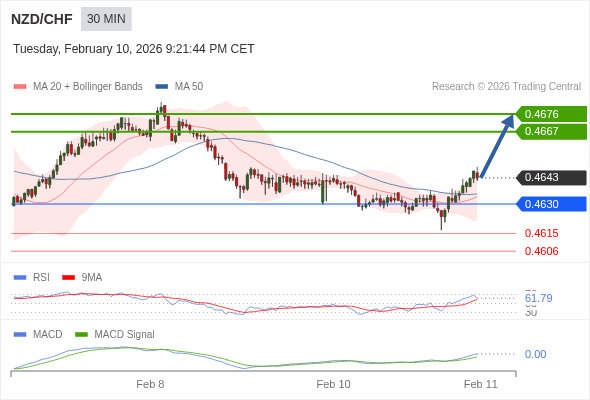Click the RSI legend label
Viewport: 590px width, 400px height.
point(41,278)
